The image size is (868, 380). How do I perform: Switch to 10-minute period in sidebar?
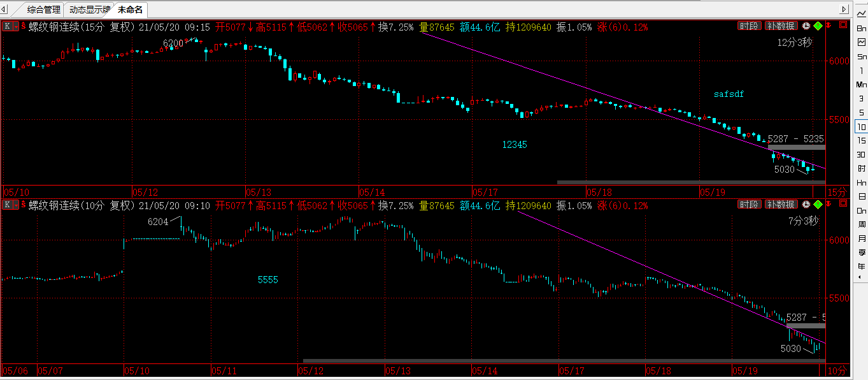[861, 127]
